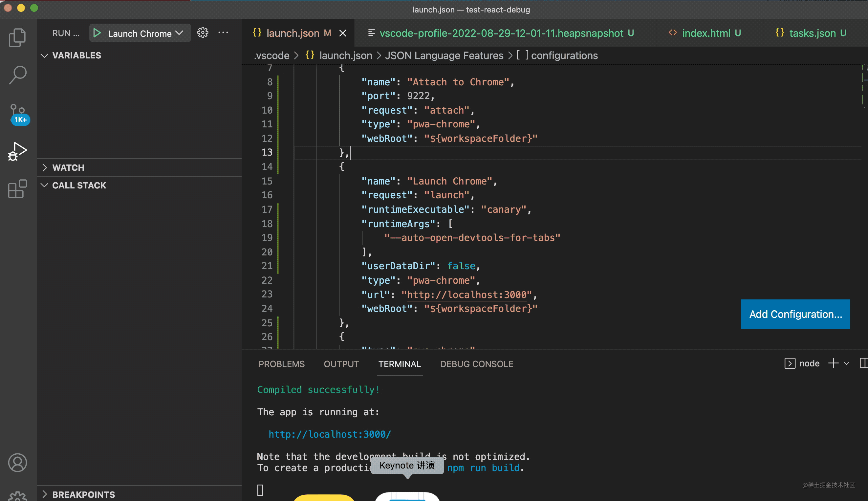Image resolution: width=868 pixels, height=501 pixels.
Task: Click the green Start Debugging play icon
Action: pyautogui.click(x=97, y=33)
